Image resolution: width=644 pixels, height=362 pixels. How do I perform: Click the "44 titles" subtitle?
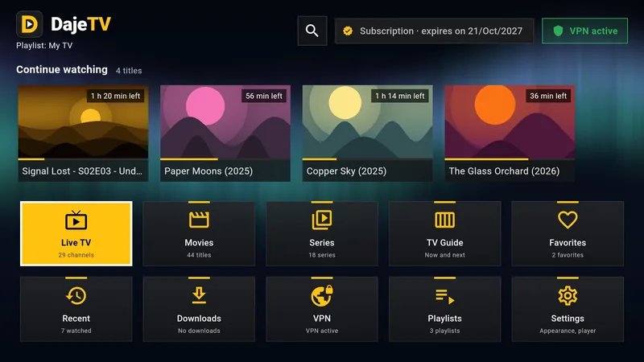[199, 255]
